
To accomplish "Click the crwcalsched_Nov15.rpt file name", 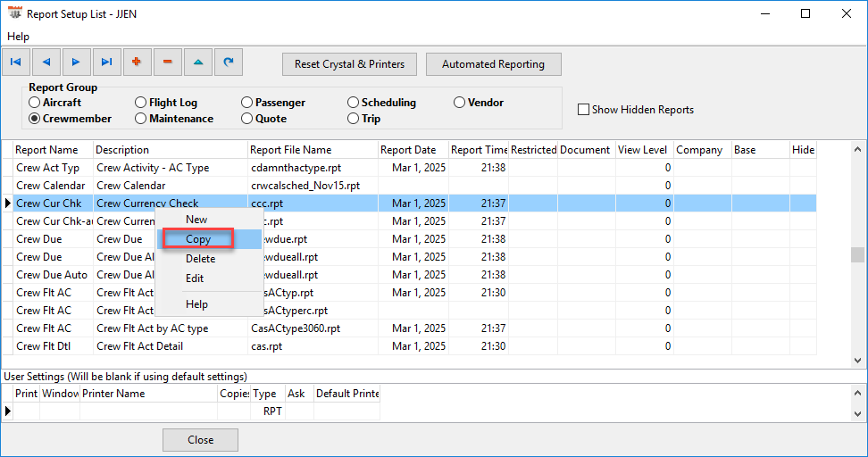I will (x=305, y=186).
